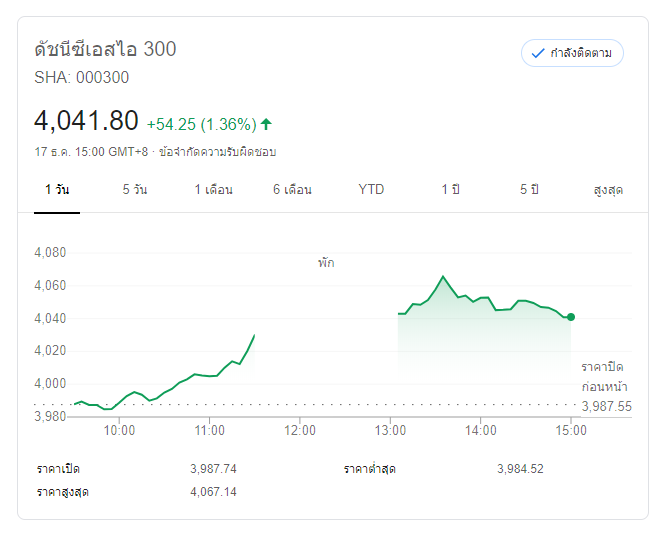This screenshot has width=666, height=533.
Task: Switch to the 1 ปี tab
Action: (x=450, y=189)
